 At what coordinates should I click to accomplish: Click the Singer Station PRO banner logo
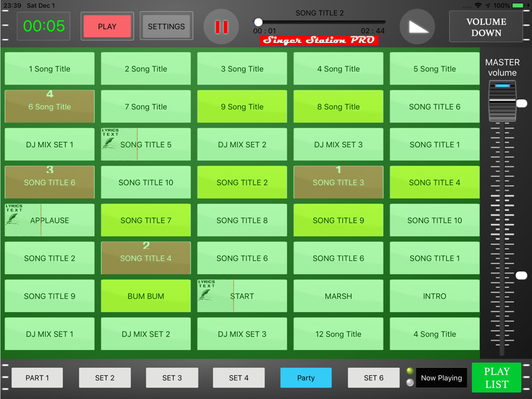(318, 40)
